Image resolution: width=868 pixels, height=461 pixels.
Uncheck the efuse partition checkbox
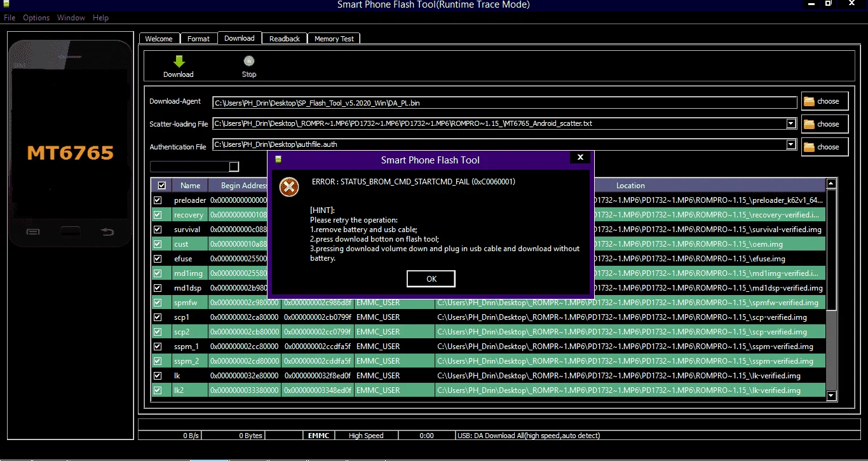pos(158,259)
